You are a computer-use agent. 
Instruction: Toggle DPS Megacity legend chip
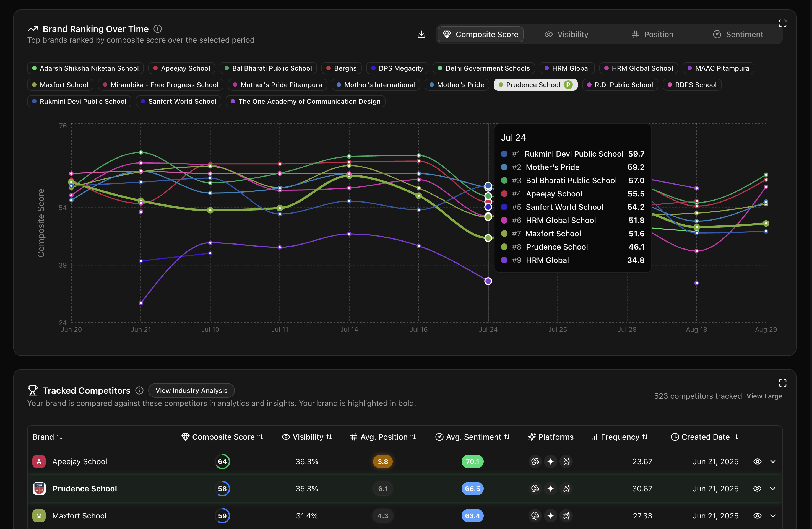[x=397, y=68]
